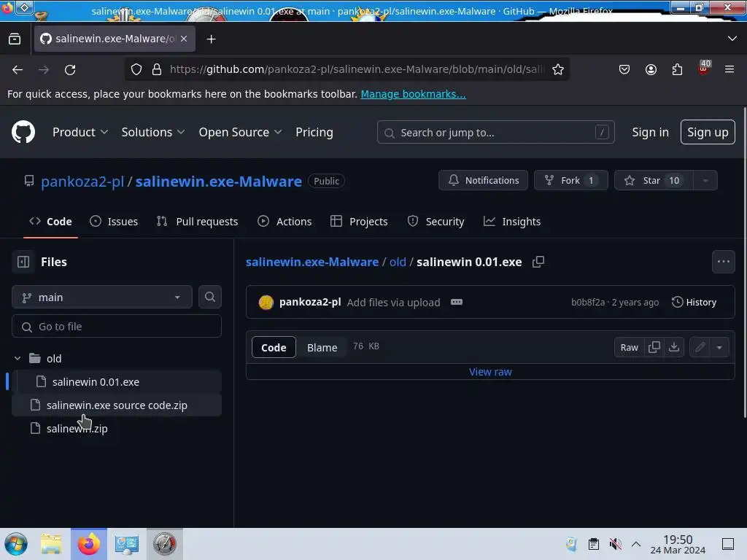Select the Code repository tab
The height and width of the screenshot is (560, 747).
[50, 222]
